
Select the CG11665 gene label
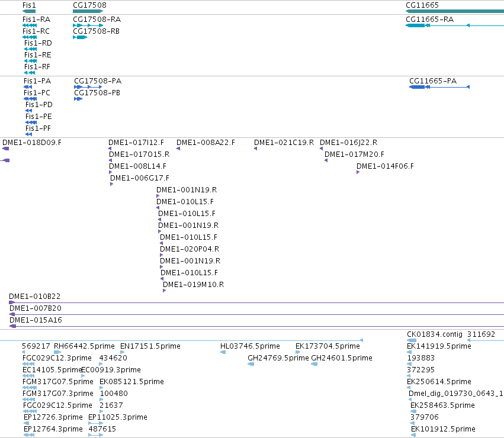click(422, 5)
